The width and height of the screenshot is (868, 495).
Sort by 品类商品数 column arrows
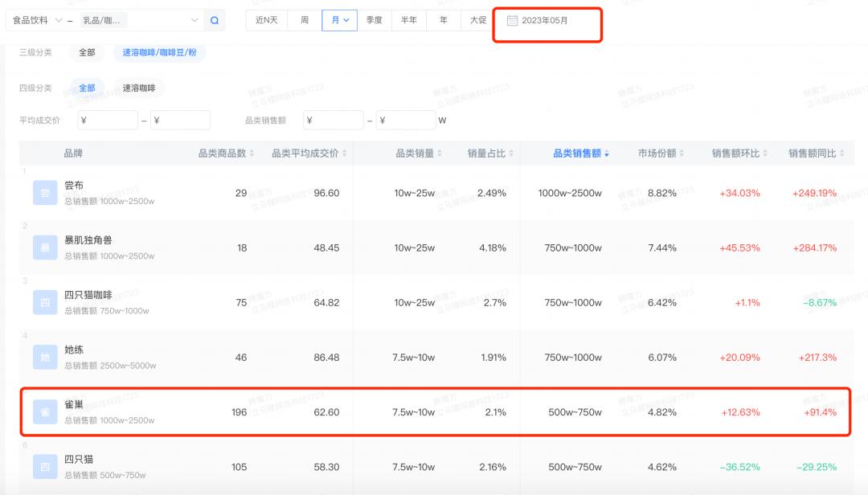252,153
